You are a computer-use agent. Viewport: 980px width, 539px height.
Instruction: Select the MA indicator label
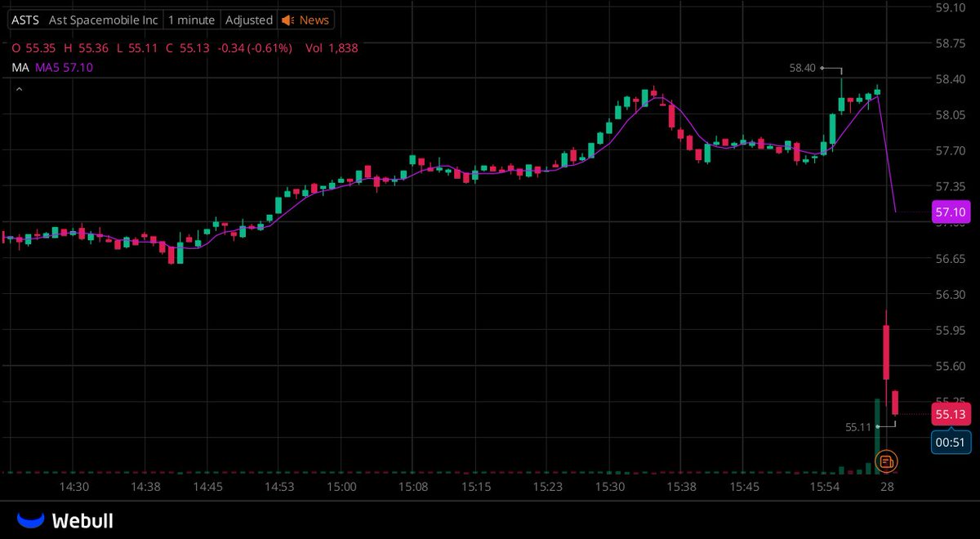point(20,68)
